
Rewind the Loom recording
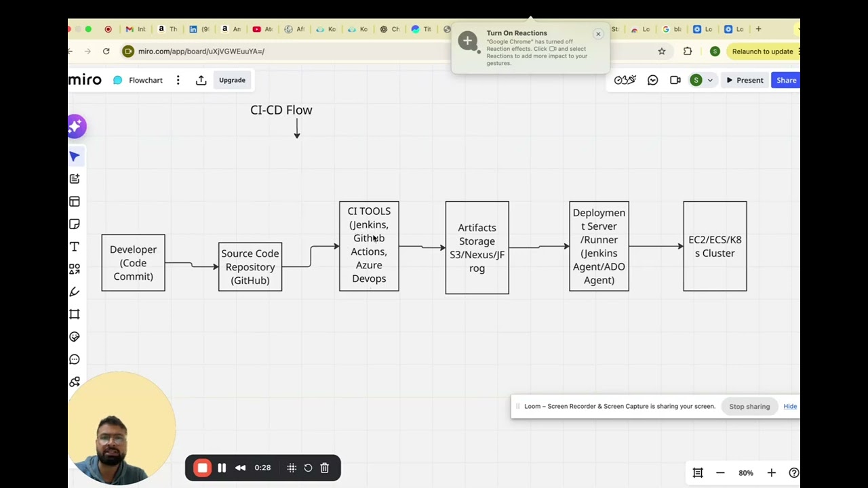coord(240,468)
